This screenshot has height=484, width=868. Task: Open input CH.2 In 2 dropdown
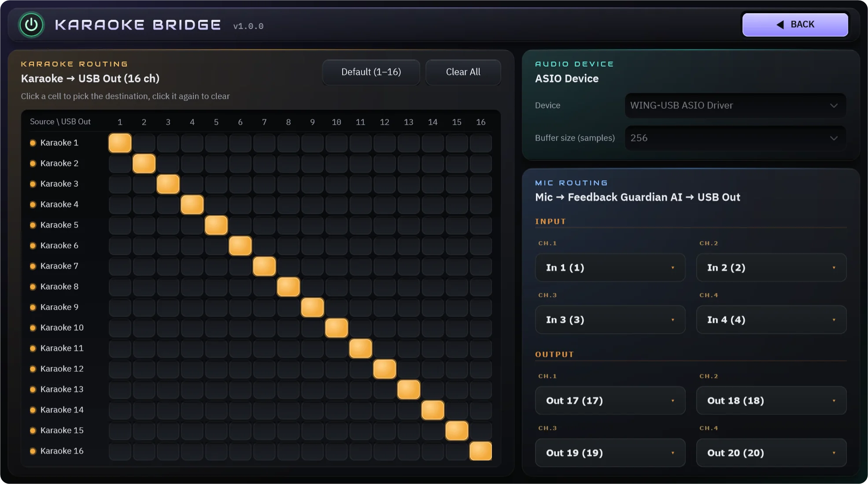point(771,268)
